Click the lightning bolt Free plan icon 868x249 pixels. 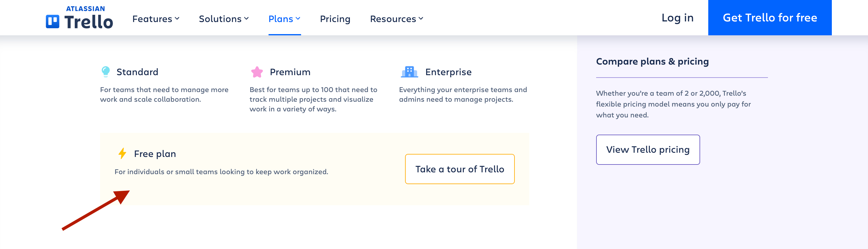coord(122,154)
